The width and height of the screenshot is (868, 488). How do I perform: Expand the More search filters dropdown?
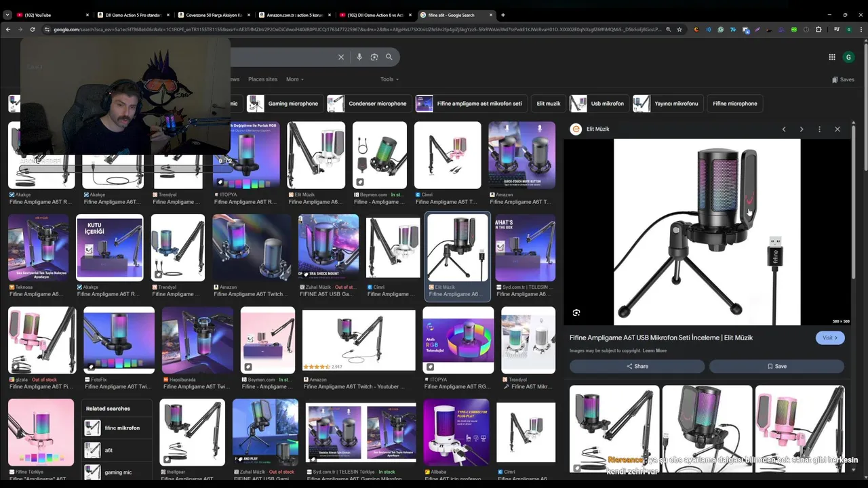[x=294, y=79]
